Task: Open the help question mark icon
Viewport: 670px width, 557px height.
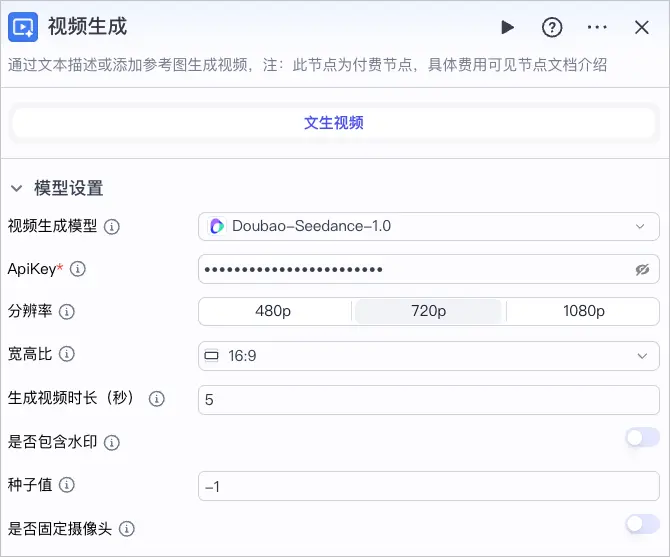Action: [552, 27]
